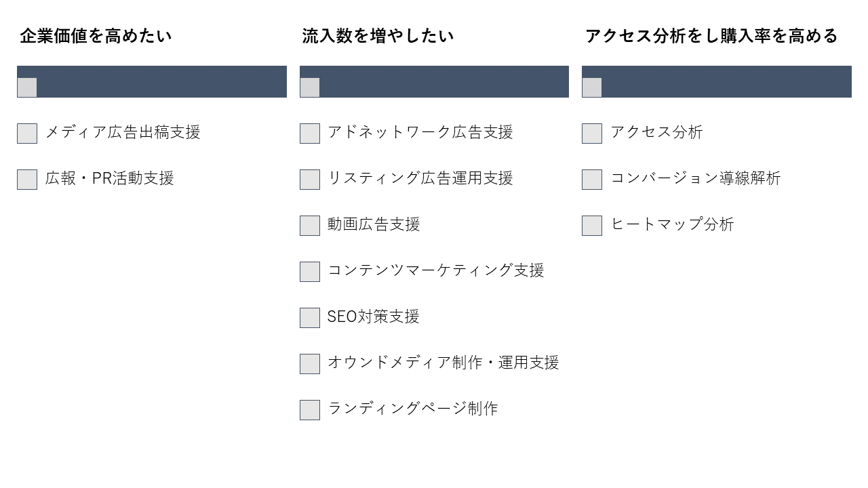Select the コンバージョン導線解析 checkbox

pyautogui.click(x=592, y=180)
